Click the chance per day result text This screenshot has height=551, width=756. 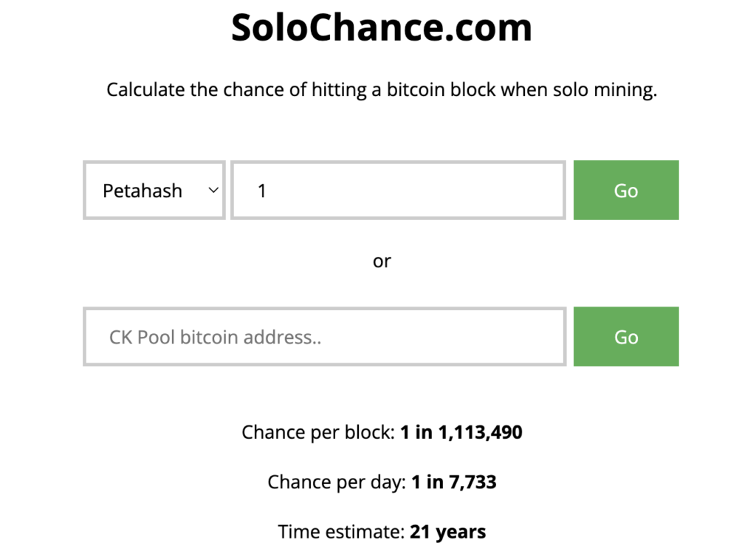(x=382, y=482)
